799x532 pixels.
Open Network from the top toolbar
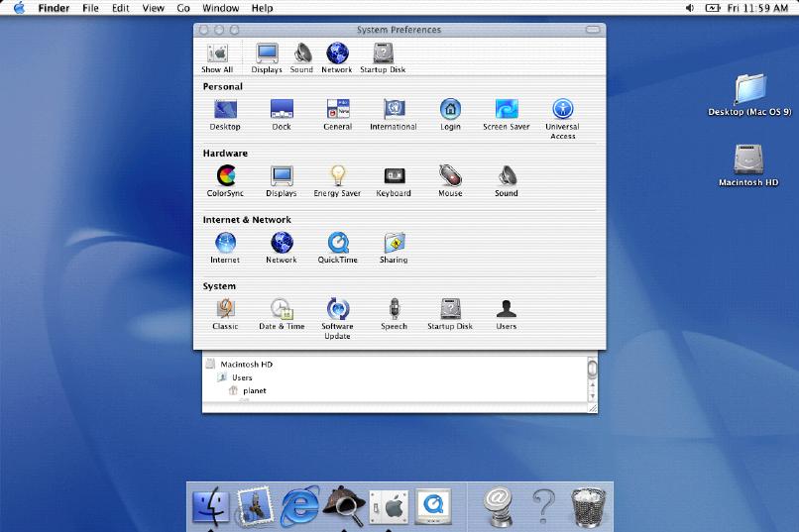tap(337, 58)
